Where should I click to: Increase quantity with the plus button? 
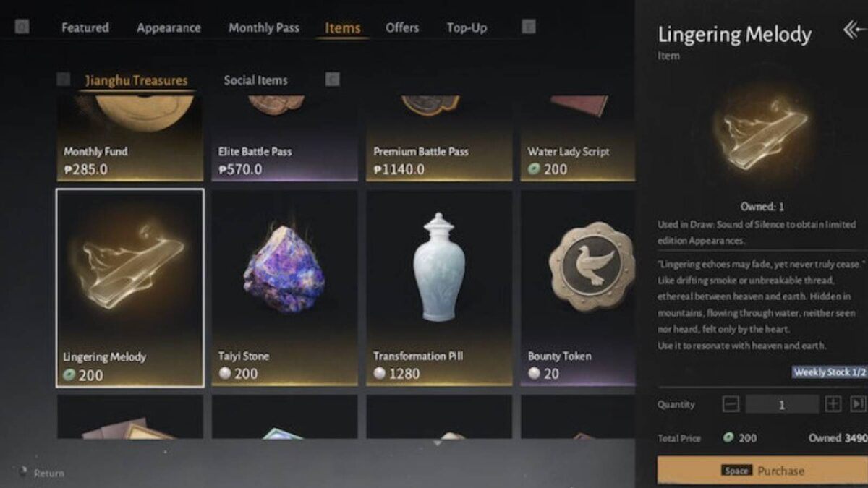tap(833, 404)
